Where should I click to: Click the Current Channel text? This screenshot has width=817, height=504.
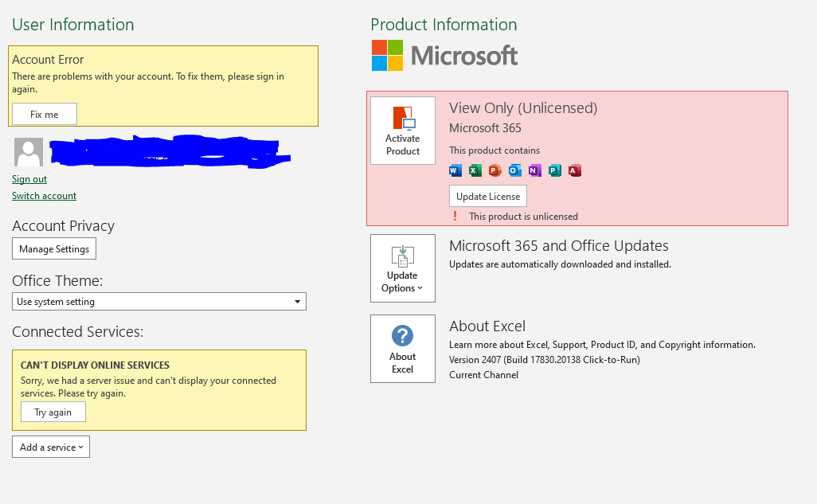tap(483, 375)
